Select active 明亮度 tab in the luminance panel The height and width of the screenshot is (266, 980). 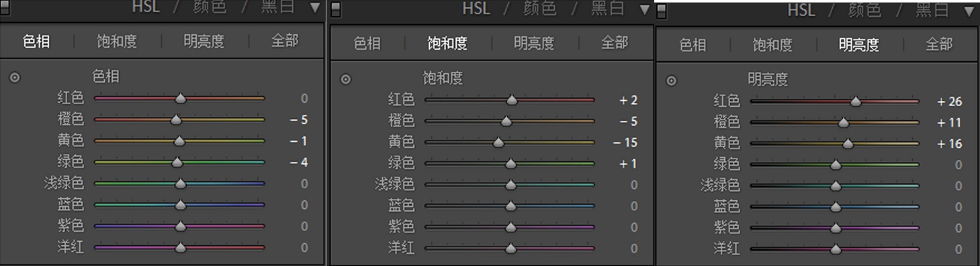(859, 45)
